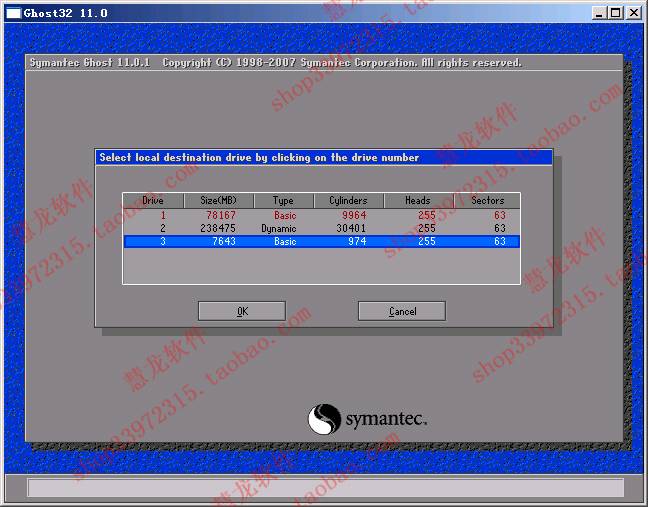Click the Heads column header
This screenshot has height=507, width=648.
tap(417, 201)
